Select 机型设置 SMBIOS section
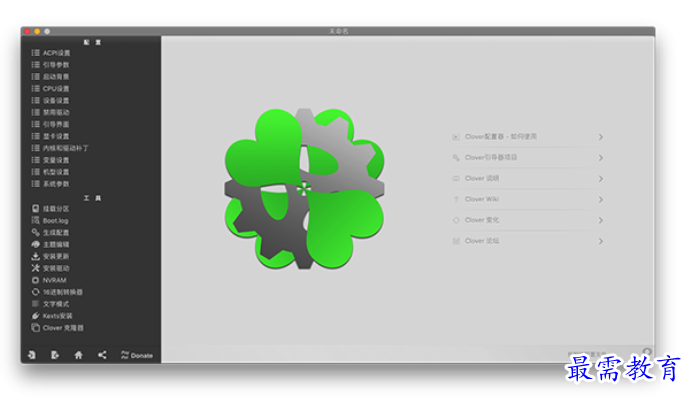 (51, 171)
